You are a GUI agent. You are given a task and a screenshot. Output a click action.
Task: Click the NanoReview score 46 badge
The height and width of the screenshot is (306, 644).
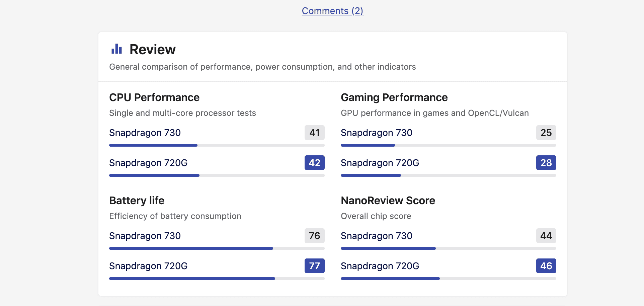click(546, 266)
